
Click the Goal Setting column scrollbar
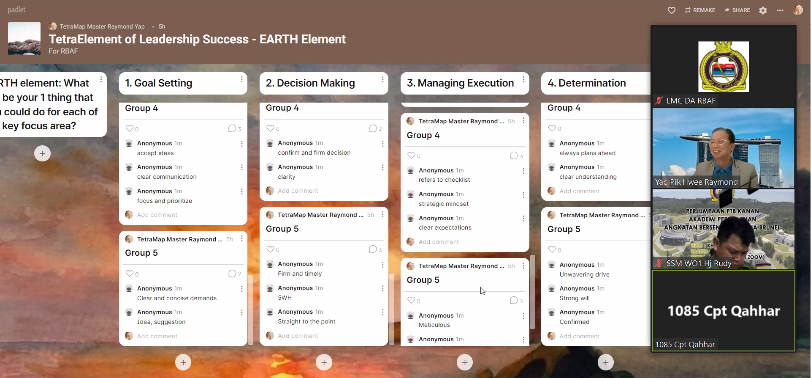point(251,309)
